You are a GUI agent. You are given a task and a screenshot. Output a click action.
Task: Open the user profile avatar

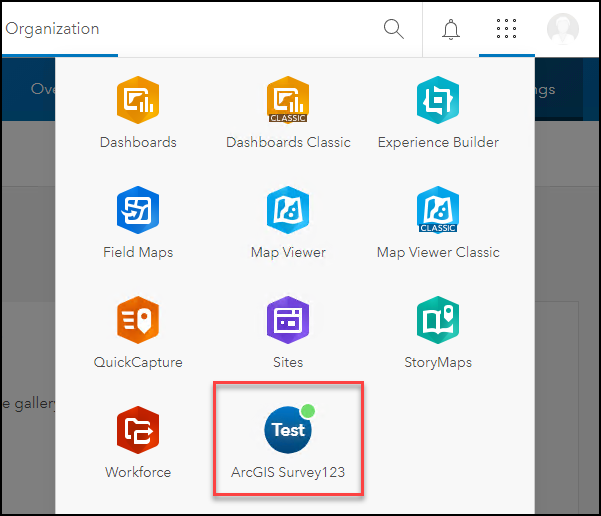563,29
